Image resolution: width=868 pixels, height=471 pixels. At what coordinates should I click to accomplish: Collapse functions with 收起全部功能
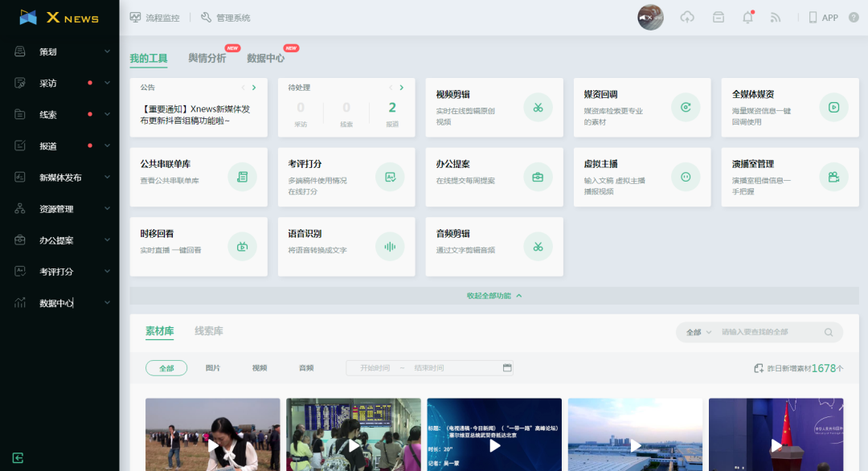493,296
